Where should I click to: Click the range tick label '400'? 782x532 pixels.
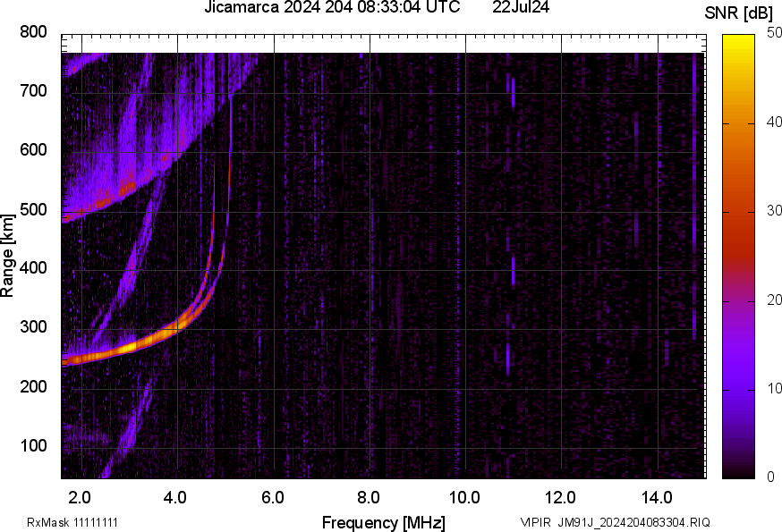(x=33, y=267)
